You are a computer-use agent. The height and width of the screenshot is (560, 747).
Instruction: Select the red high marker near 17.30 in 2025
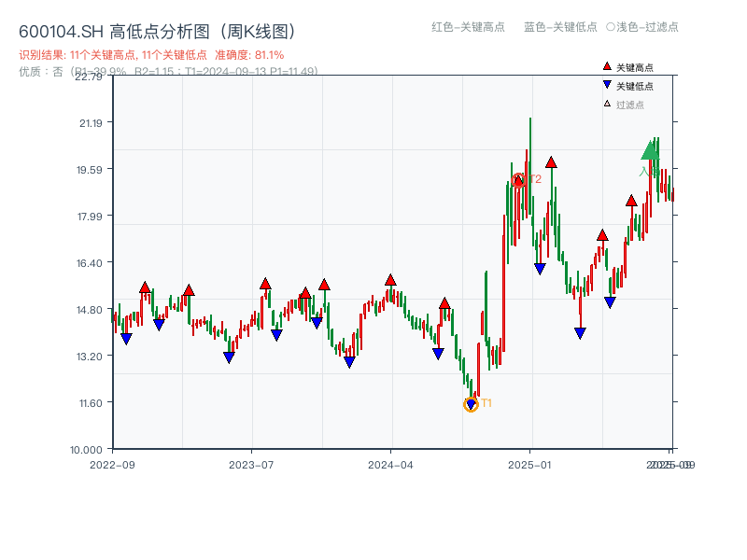click(x=602, y=235)
